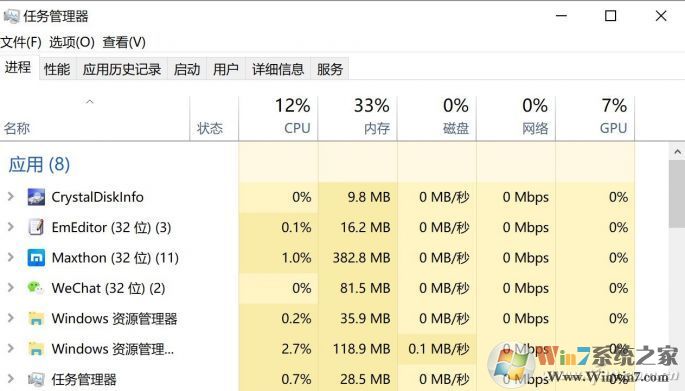Expand the Maxthon (32 位) process group

point(11,257)
